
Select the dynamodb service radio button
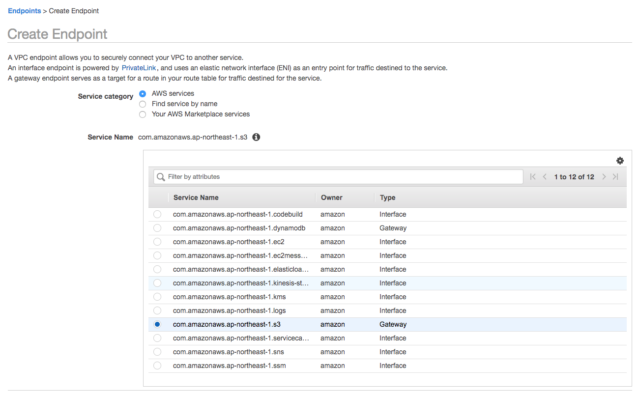(x=157, y=228)
